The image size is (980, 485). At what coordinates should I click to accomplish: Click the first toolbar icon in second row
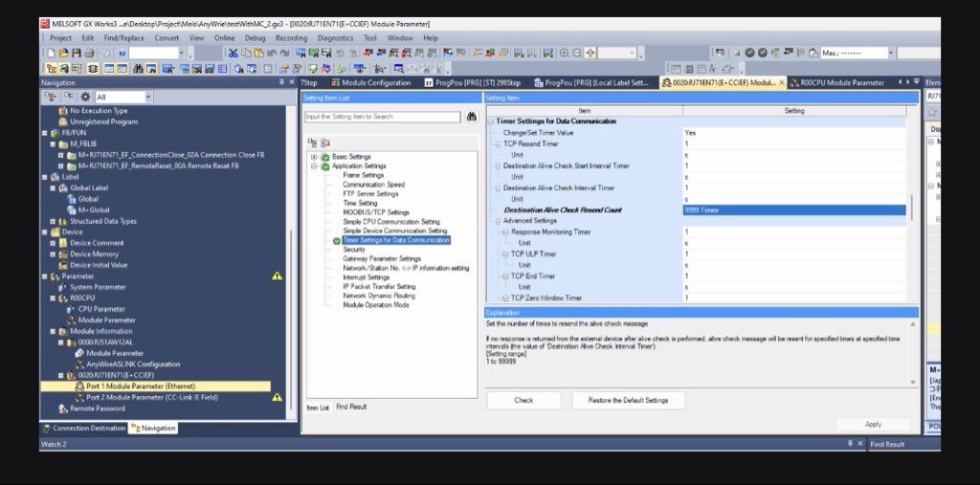pos(52,69)
